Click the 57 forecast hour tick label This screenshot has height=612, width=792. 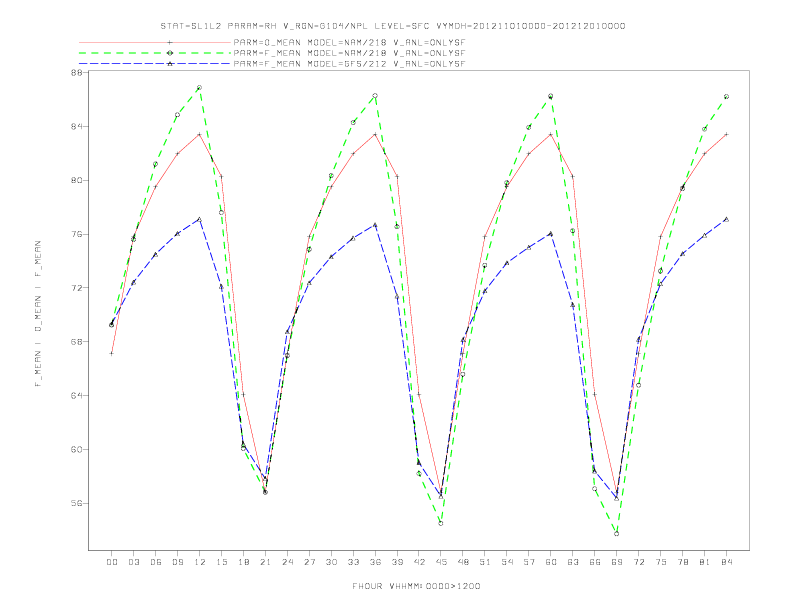pyautogui.click(x=529, y=562)
